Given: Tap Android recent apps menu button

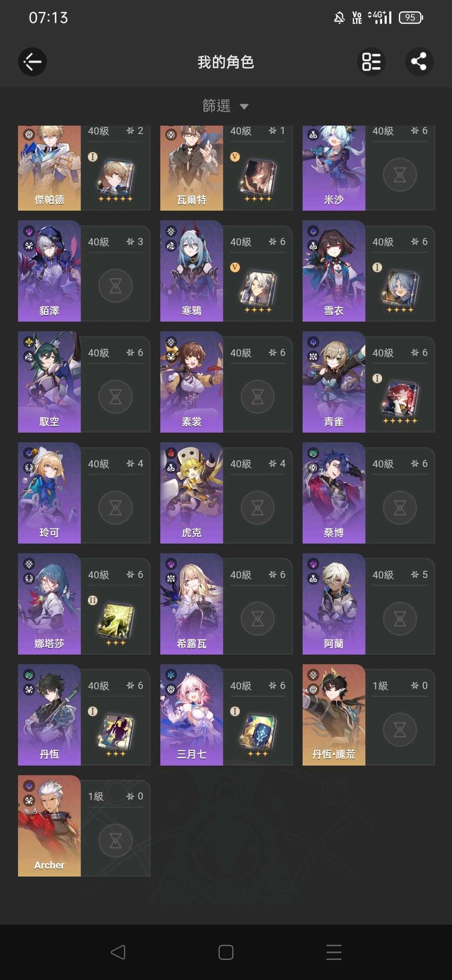Looking at the screenshot, I should tap(334, 952).
